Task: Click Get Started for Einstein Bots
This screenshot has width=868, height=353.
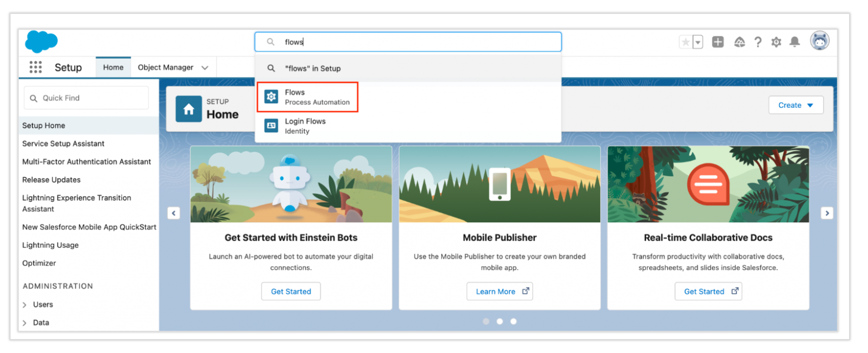Action: tap(291, 291)
